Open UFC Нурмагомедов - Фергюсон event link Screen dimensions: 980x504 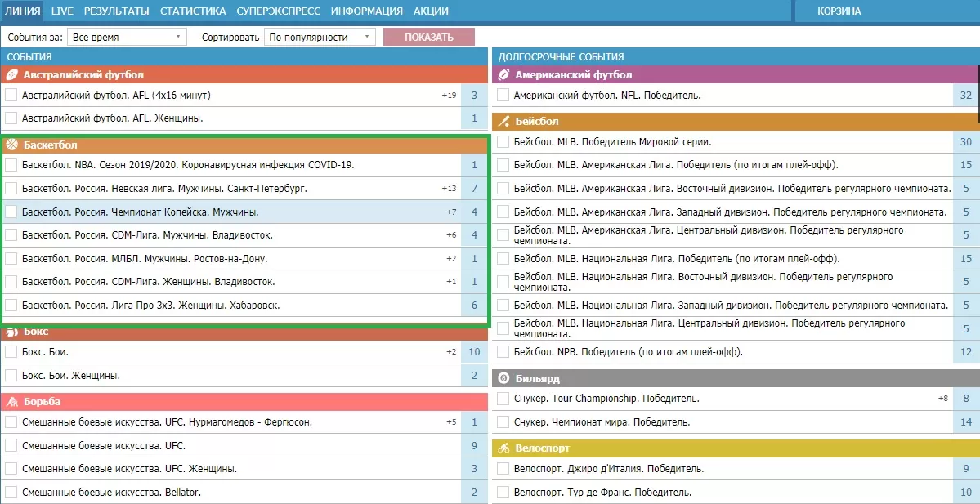pyautogui.click(x=167, y=422)
